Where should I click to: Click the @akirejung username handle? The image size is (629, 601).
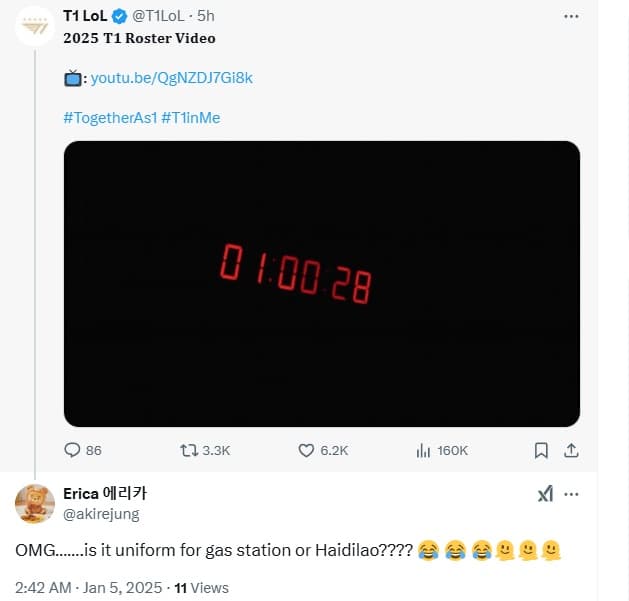tap(101, 514)
